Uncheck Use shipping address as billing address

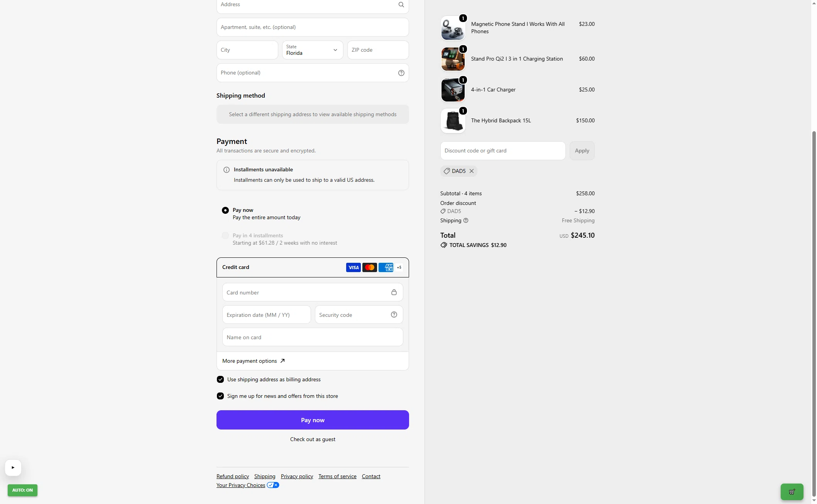coord(220,379)
